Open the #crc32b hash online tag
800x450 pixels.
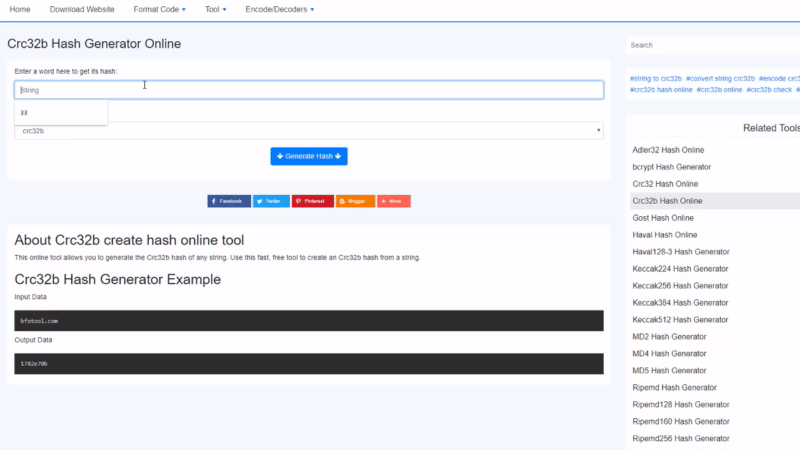tap(661, 89)
